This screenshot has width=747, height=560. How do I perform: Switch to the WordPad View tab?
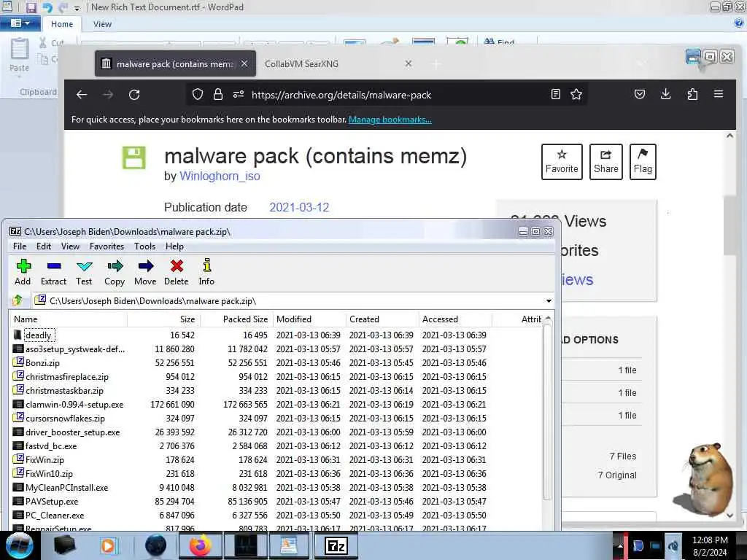(102, 24)
